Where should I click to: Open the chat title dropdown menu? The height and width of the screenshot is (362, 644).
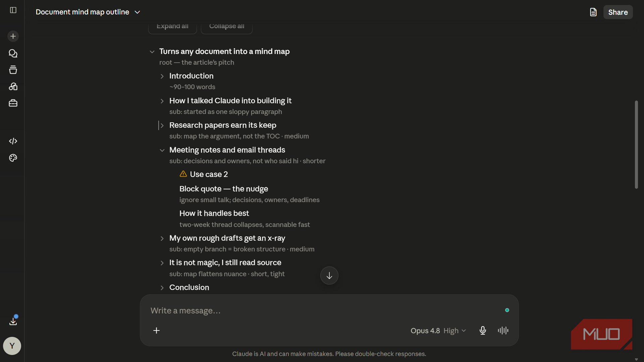pyautogui.click(x=137, y=12)
